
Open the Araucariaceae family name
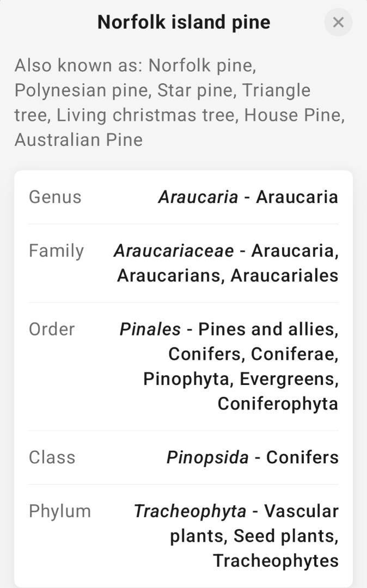(x=173, y=250)
